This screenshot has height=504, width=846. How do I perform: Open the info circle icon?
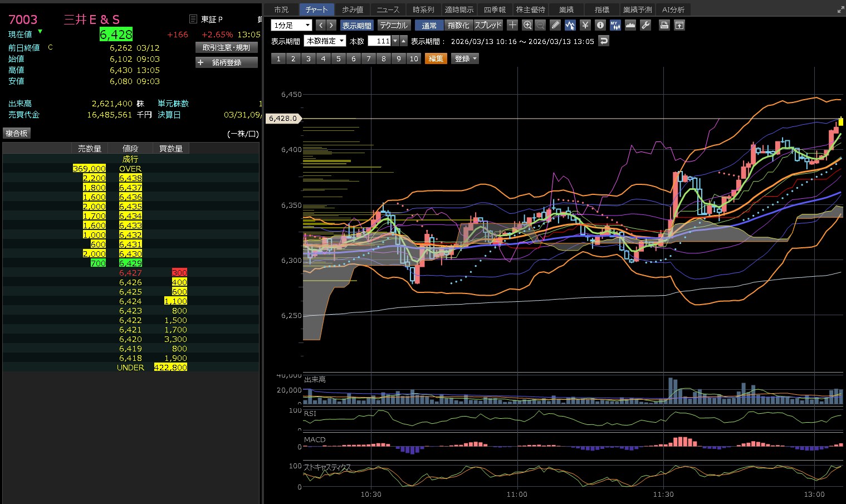tap(600, 25)
